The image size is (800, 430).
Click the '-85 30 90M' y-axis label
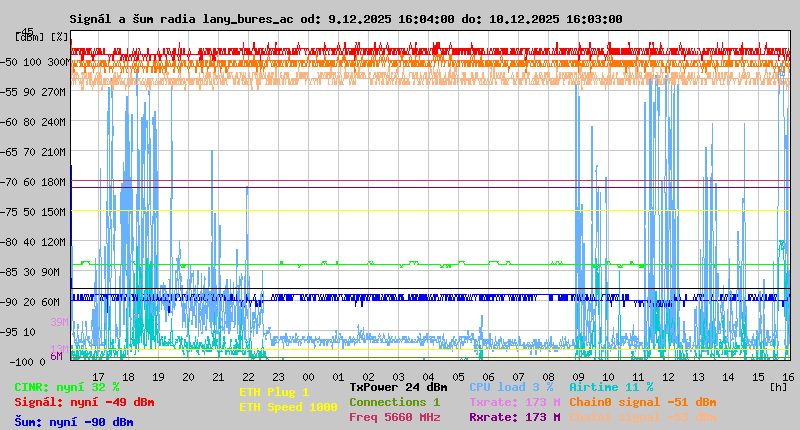[31, 272]
